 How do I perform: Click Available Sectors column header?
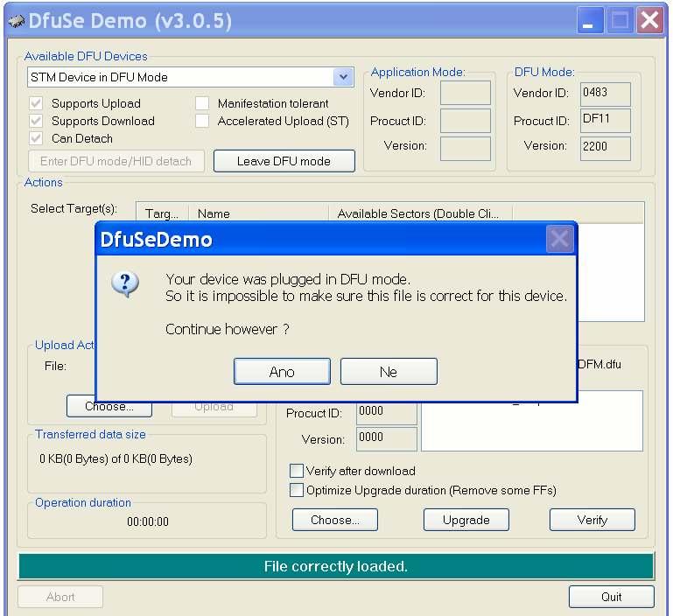[420, 213]
